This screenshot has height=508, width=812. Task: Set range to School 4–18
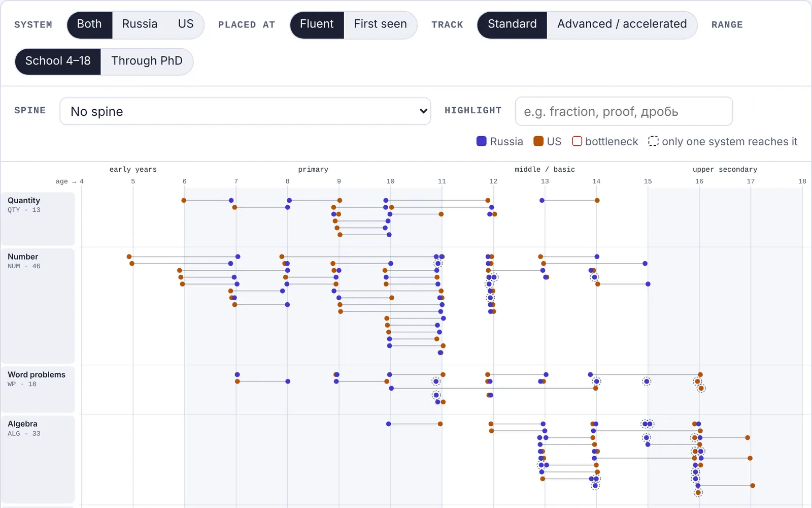point(58,61)
